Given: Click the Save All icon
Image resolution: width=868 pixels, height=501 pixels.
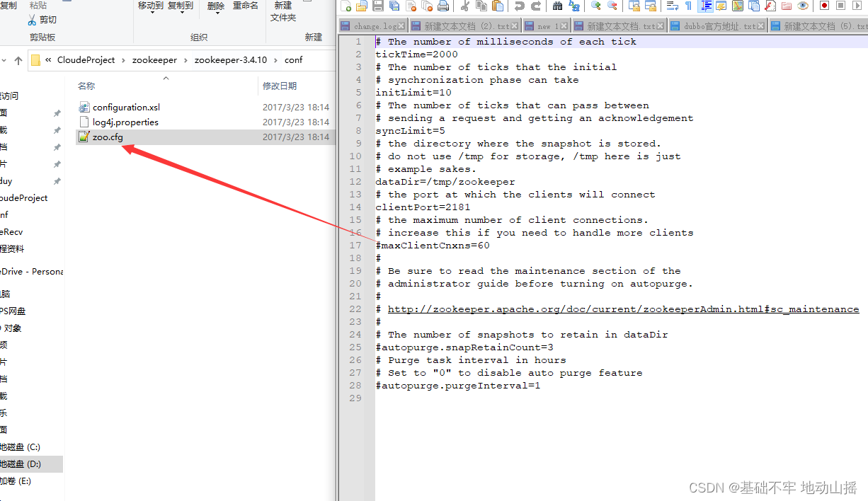Looking at the screenshot, I should pos(394,6).
